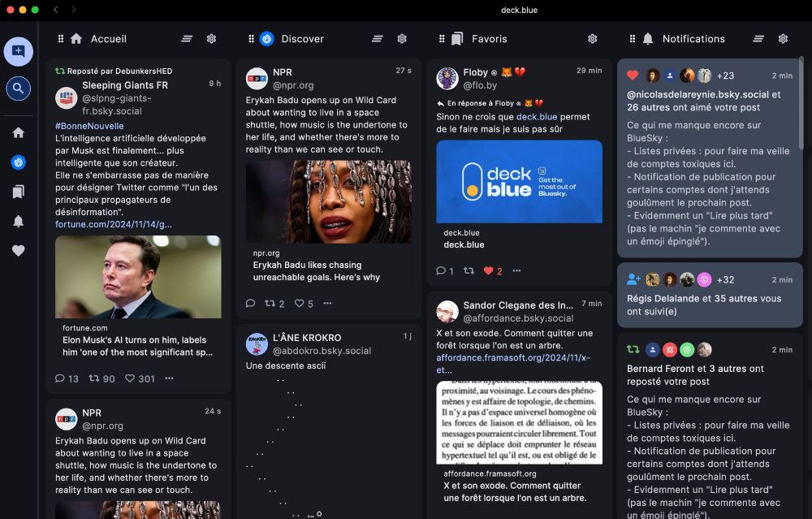This screenshot has height=519, width=812.
Task: Click Accueil column title
Action: (109, 39)
